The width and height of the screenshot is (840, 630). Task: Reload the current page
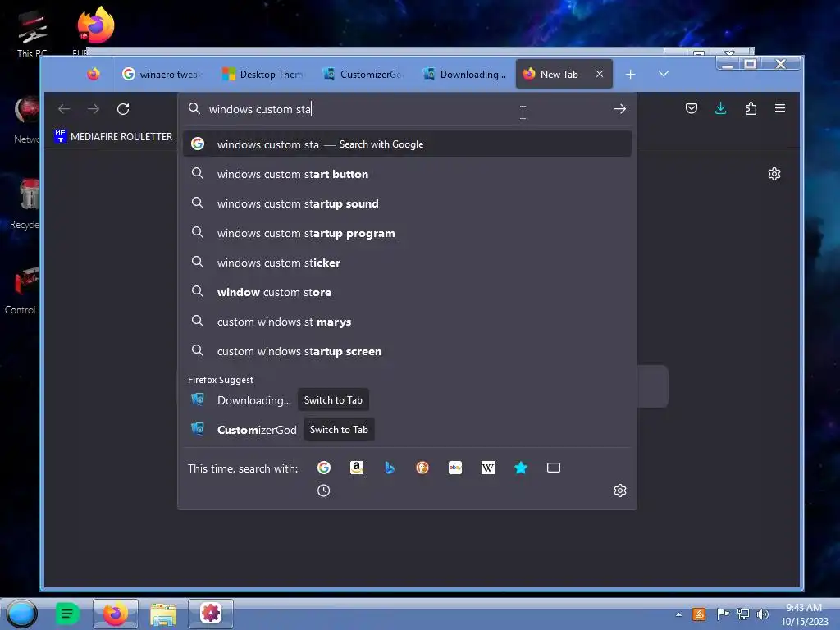point(123,109)
